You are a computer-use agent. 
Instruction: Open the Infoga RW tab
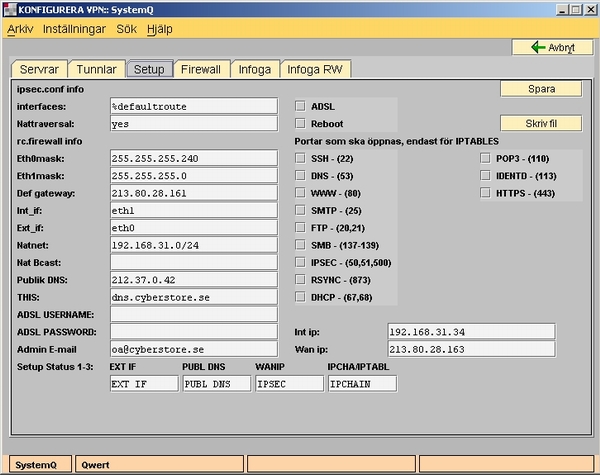tap(315, 70)
